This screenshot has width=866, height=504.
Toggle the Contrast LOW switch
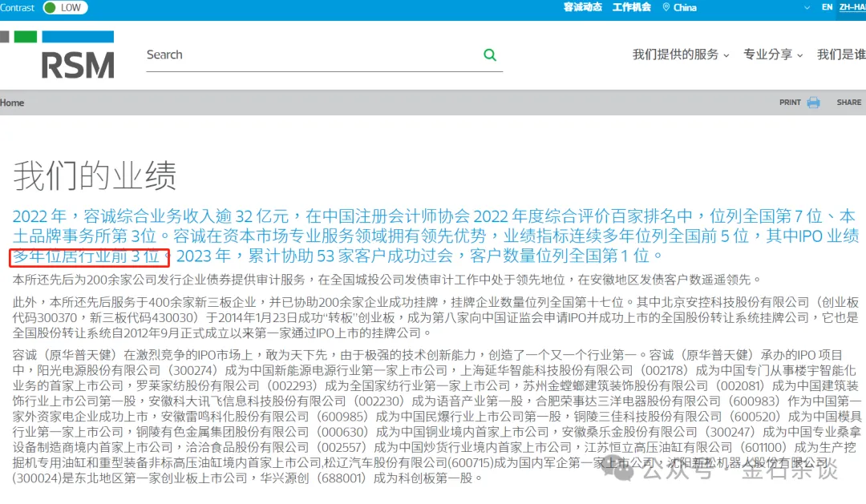65,8
